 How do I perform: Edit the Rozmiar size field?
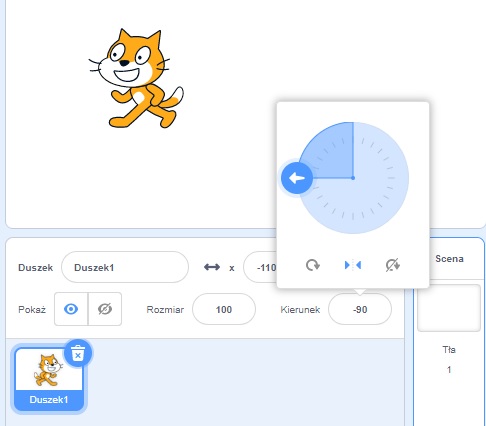tap(224, 309)
